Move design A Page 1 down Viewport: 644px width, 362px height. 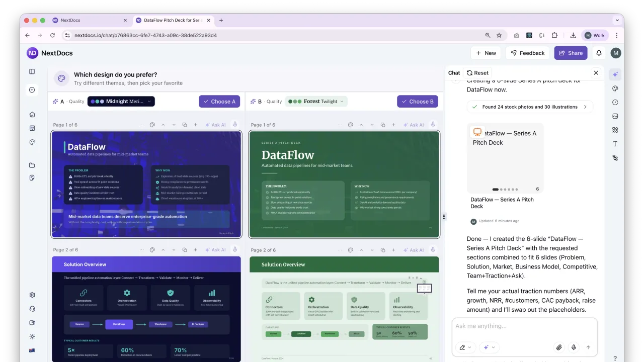pos(174,125)
